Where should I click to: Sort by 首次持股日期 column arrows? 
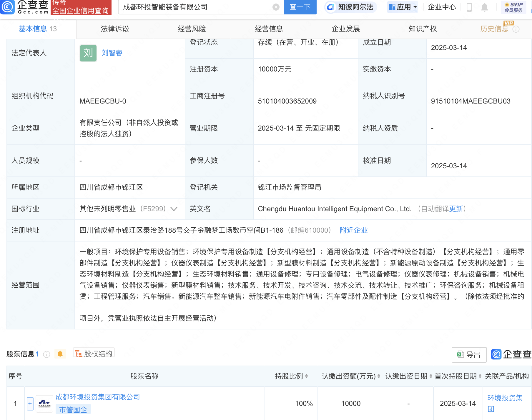click(x=480, y=376)
